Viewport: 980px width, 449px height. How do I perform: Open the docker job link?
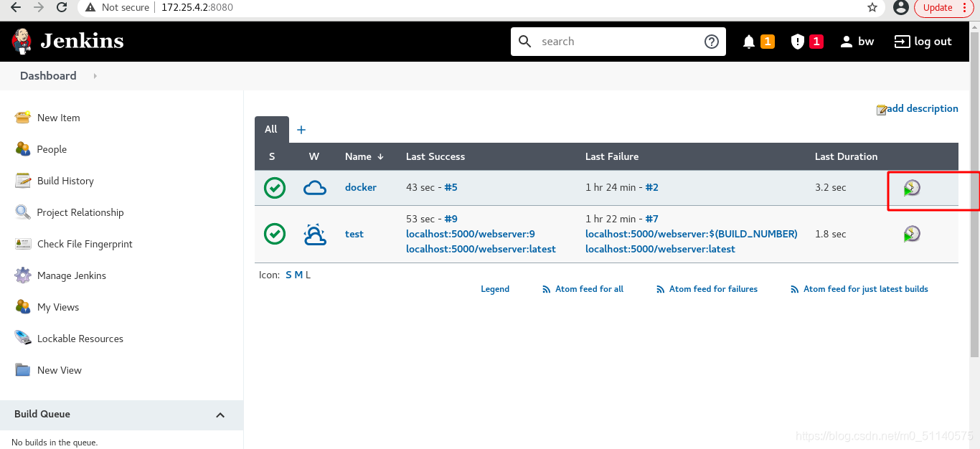tap(361, 187)
